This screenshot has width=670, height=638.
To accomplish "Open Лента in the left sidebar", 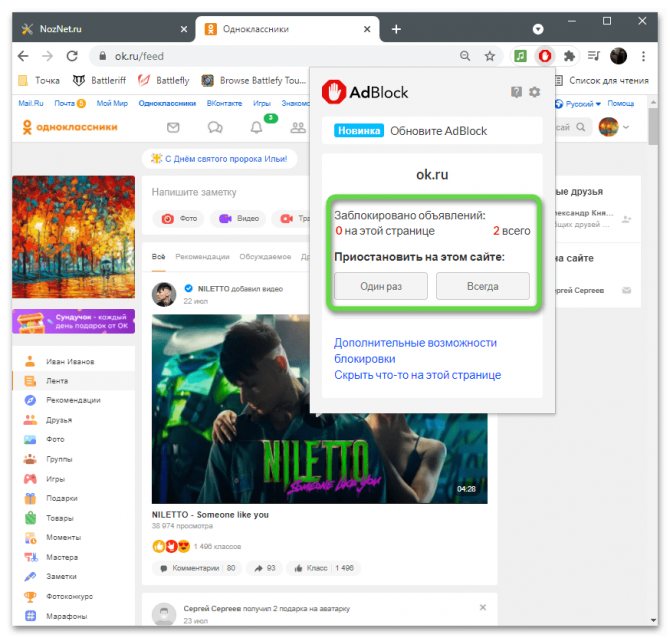I will [73, 381].
